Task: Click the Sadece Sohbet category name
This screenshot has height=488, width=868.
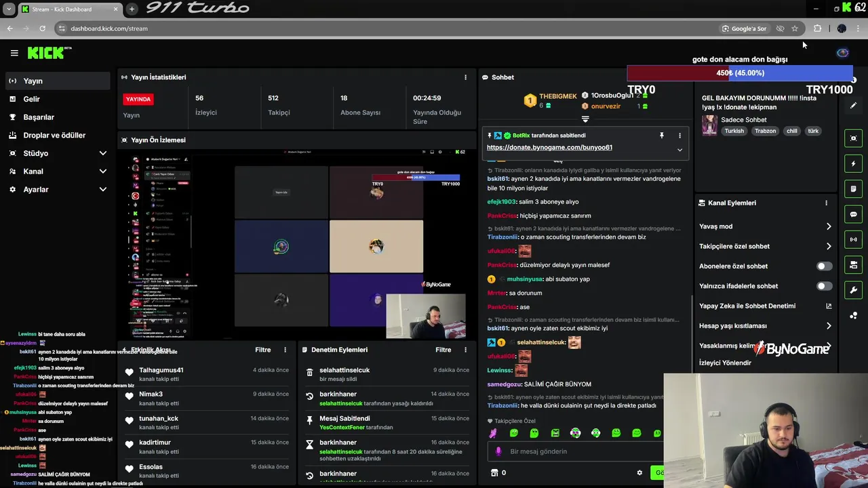Action: [743, 120]
